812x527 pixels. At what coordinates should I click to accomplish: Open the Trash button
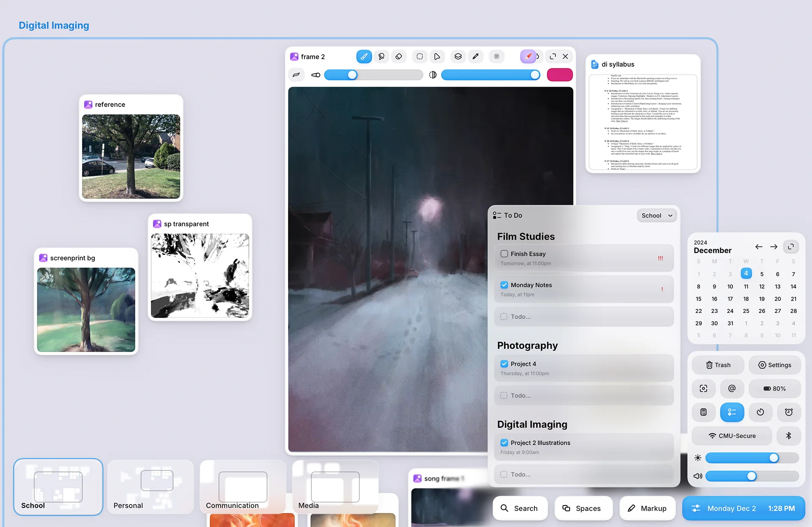[x=718, y=365]
